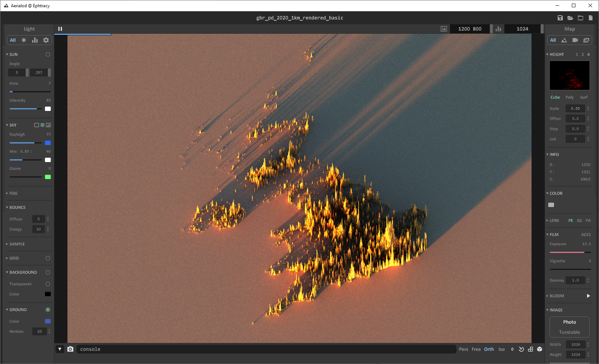Click the snapshot camera icon near the console
Image resolution: width=599 pixels, height=364 pixels.
coord(70,349)
